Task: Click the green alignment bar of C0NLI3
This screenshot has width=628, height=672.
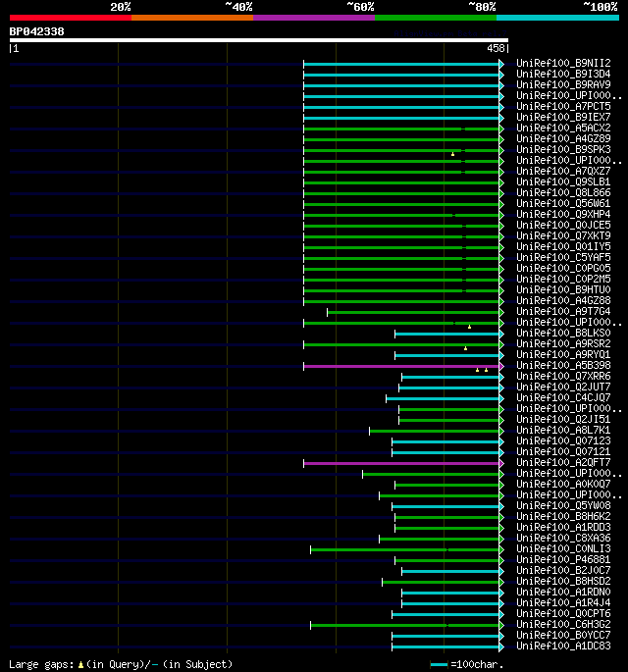Action: [x=404, y=549]
